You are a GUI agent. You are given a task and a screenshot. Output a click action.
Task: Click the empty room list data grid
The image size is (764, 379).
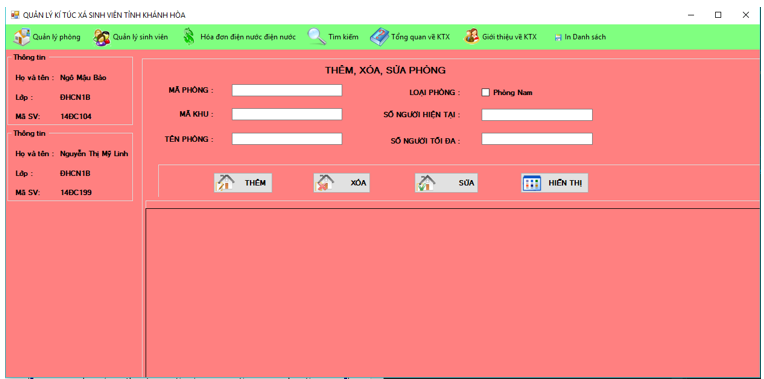[452, 292]
